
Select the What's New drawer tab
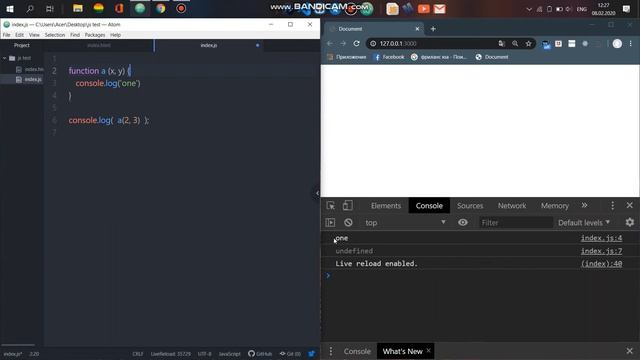point(402,351)
